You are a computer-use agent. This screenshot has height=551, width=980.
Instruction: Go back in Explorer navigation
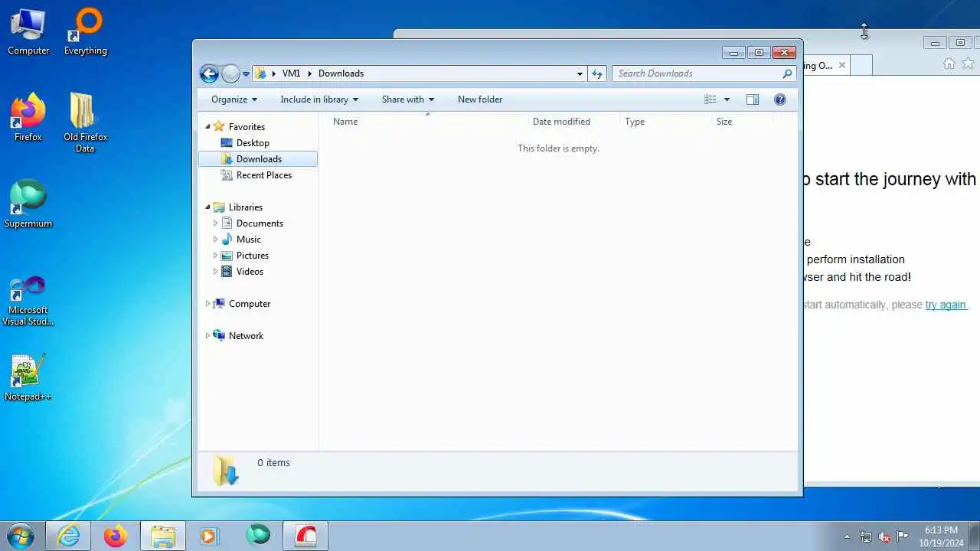(209, 73)
